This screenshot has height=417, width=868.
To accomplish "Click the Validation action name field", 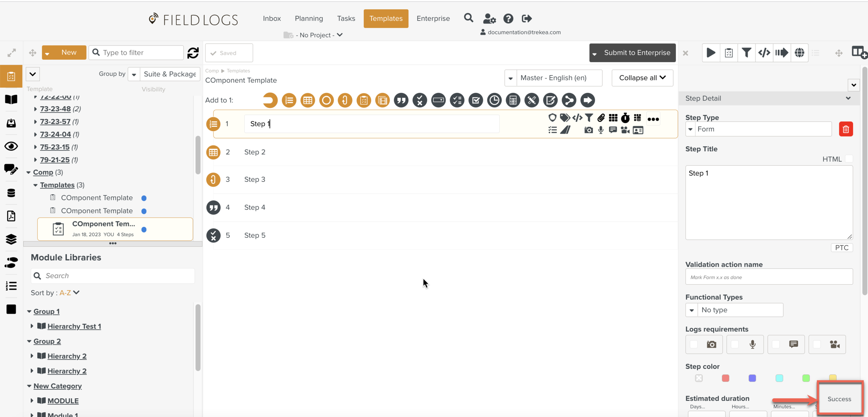I will pyautogui.click(x=769, y=277).
